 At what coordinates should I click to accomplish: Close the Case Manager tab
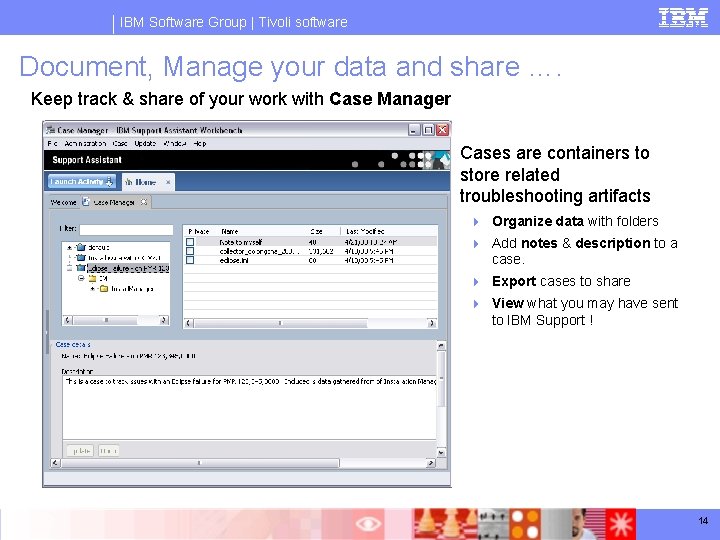click(144, 202)
